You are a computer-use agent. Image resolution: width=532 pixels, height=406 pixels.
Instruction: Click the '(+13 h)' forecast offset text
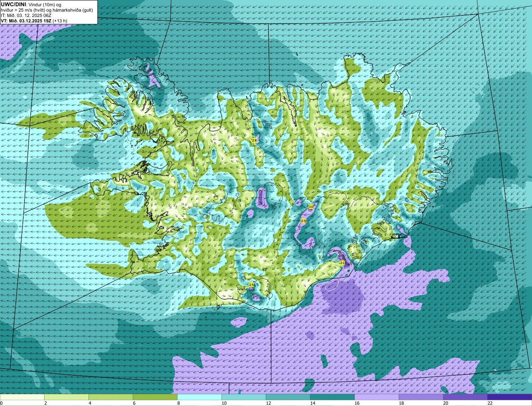pos(60,21)
